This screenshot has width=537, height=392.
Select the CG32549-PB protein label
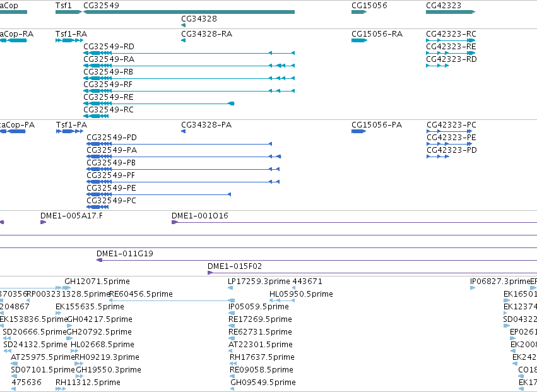(111, 163)
